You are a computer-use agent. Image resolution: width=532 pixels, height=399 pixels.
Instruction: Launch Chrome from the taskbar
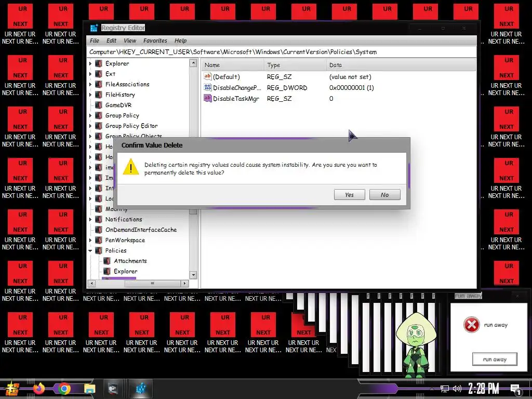pos(64,389)
